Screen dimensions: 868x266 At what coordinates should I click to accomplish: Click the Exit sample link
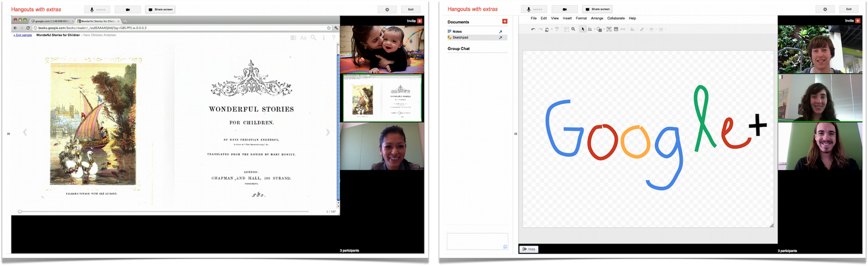(23, 35)
